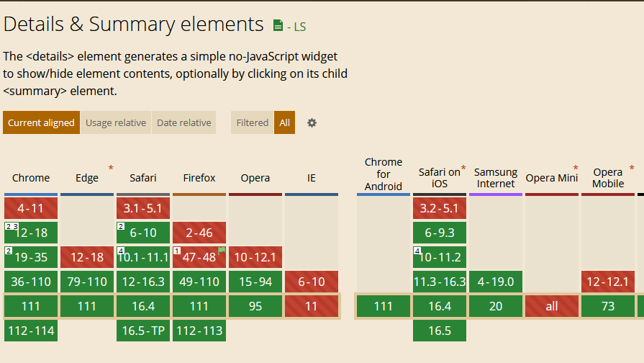Click asterisk beside Safari on iOS
644x363 pixels.
coord(463,169)
